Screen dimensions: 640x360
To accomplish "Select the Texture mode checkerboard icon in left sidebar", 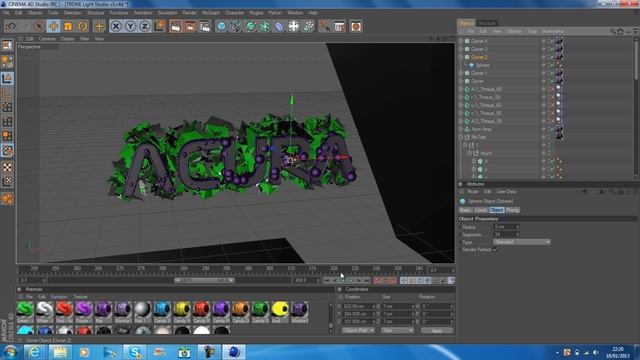I will 7,167.
